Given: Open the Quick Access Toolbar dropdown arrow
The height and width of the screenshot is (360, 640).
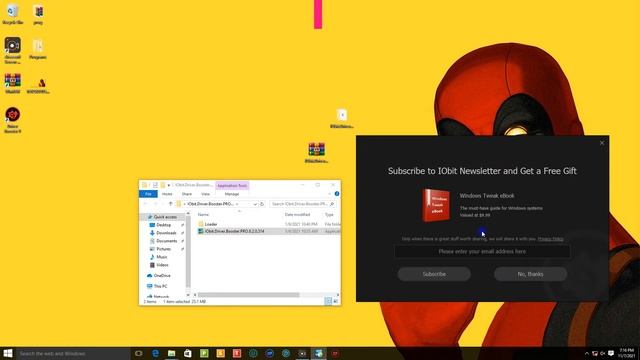Looking at the screenshot, I should tap(169, 185).
